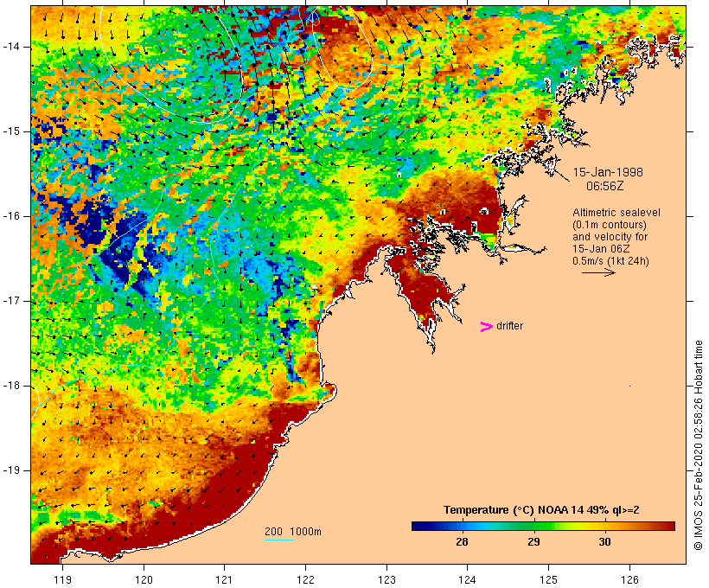Click the '15-Jan 06Z' text
This screenshot has width=709, height=588.
[x=601, y=249]
